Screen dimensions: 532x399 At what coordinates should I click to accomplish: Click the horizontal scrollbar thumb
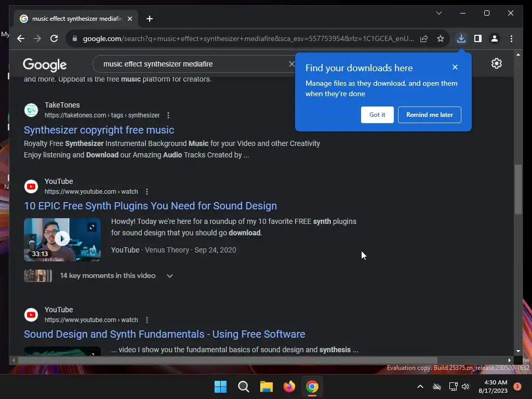tap(228, 361)
